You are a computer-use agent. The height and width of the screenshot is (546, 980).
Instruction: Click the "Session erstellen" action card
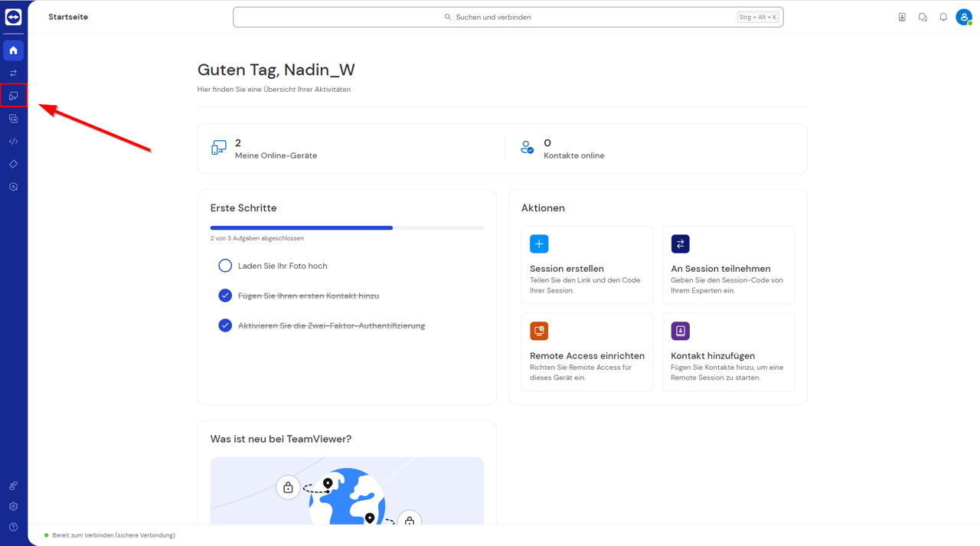(x=587, y=265)
